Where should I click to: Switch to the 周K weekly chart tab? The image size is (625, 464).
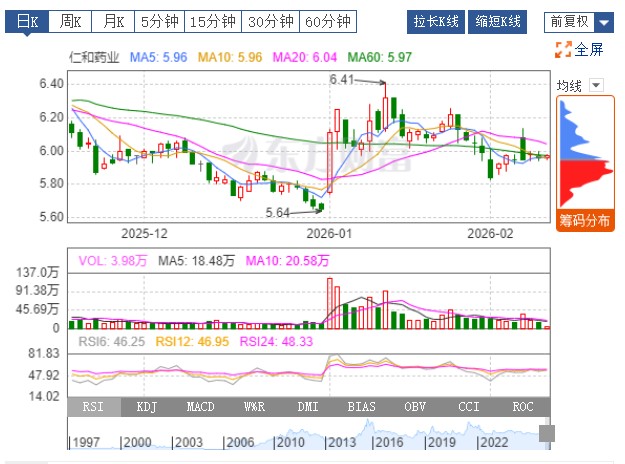click(x=70, y=22)
